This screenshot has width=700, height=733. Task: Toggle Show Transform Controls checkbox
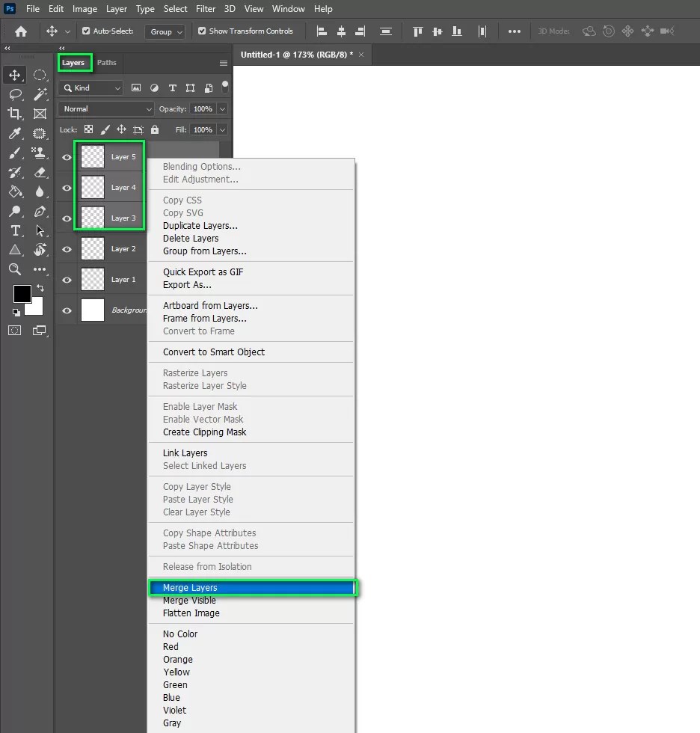[201, 31]
